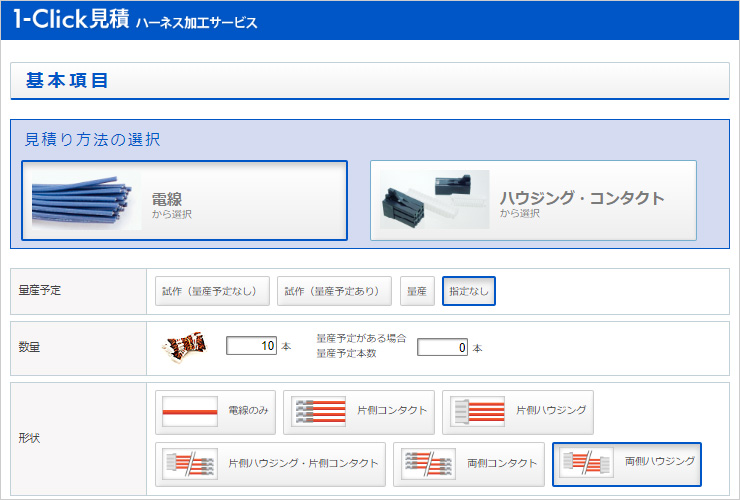Click the 電線のみ red wire icon
740x500 pixels.
coord(190,411)
